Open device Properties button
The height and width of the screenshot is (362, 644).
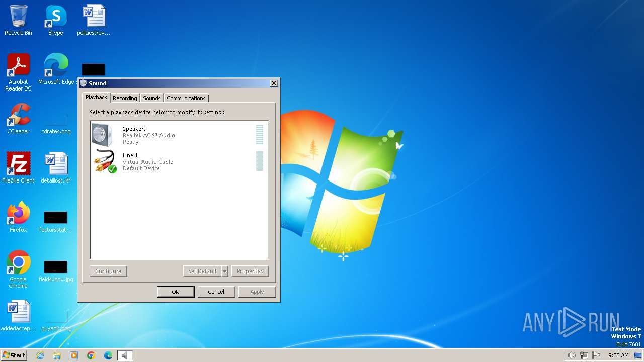[x=250, y=271]
